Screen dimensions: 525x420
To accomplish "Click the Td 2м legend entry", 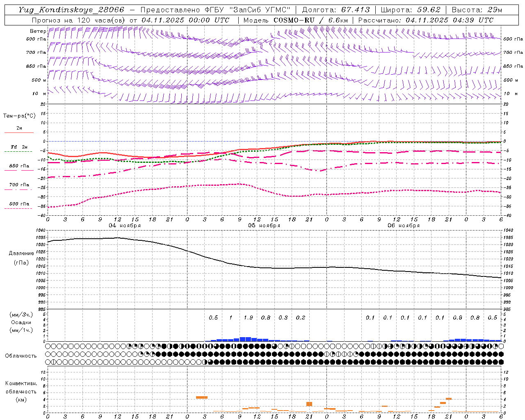I will (x=19, y=147).
